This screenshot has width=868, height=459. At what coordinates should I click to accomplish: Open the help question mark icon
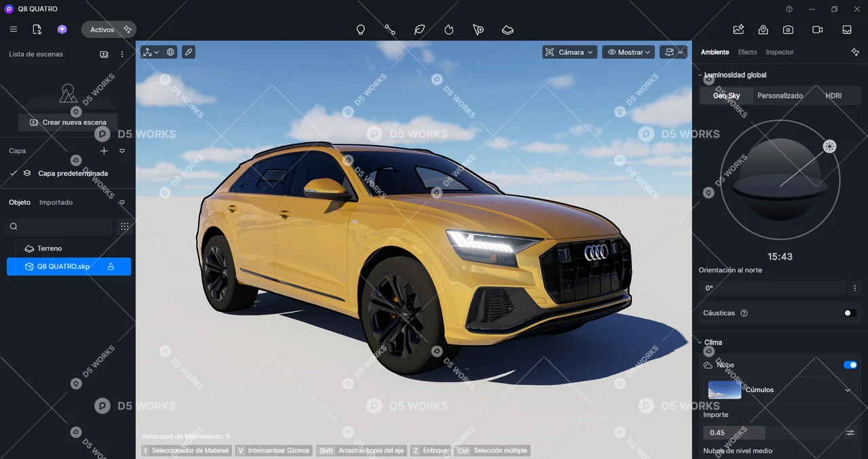click(x=789, y=9)
